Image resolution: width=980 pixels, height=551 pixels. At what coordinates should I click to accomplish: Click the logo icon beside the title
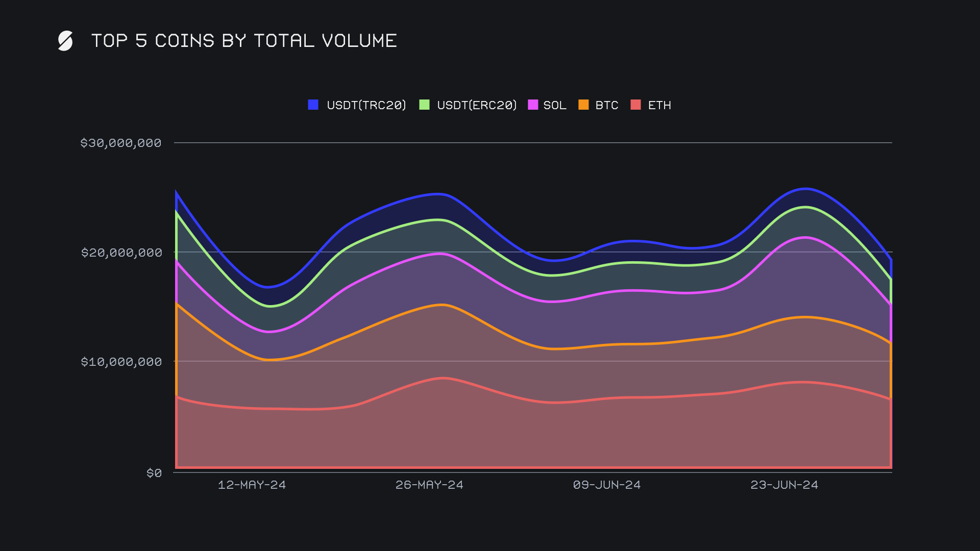65,41
